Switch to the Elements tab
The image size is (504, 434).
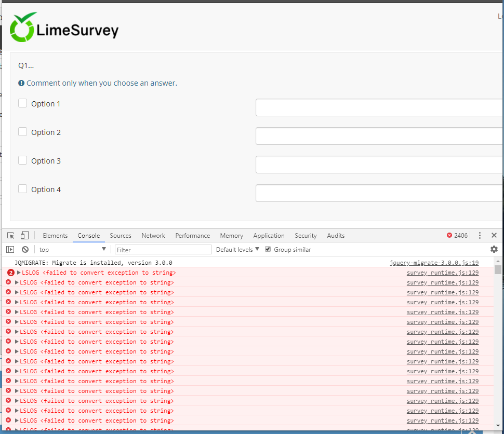55,236
